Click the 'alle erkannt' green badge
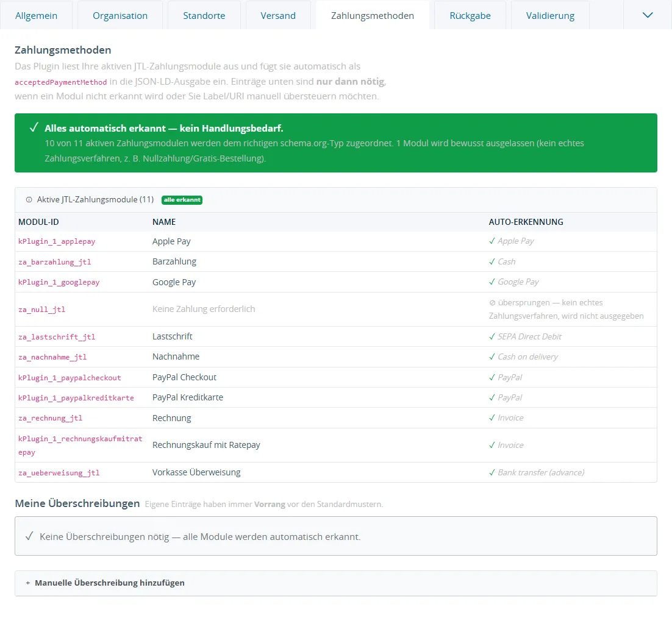The height and width of the screenshot is (621, 672). tap(182, 199)
